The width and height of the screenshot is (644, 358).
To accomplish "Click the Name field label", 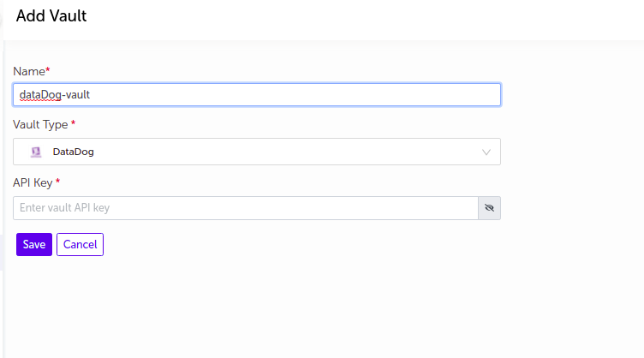I will pyautogui.click(x=29, y=71).
